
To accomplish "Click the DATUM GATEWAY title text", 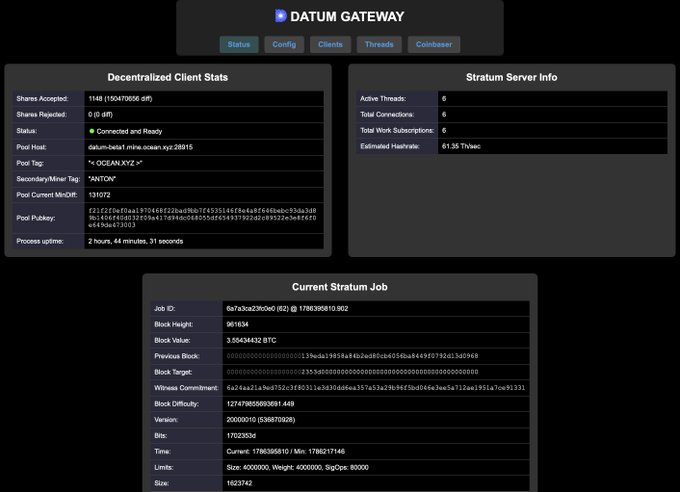I will 347,16.
